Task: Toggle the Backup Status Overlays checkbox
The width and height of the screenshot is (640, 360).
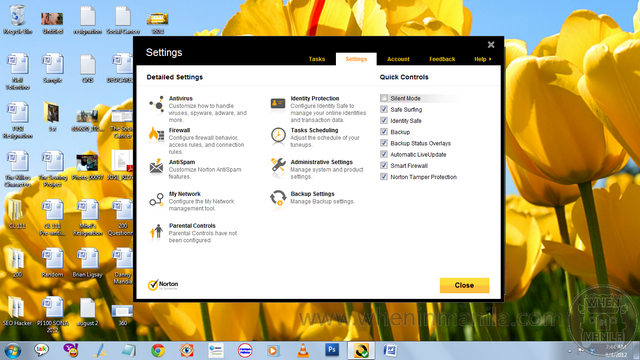Action: (384, 143)
